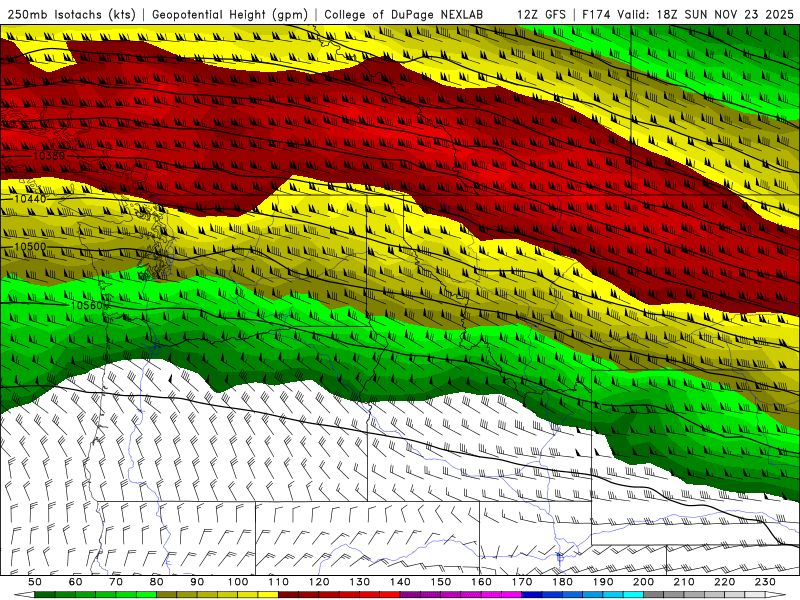Click the 140 value on the color scale
This screenshot has width=800, height=600.
400,582
